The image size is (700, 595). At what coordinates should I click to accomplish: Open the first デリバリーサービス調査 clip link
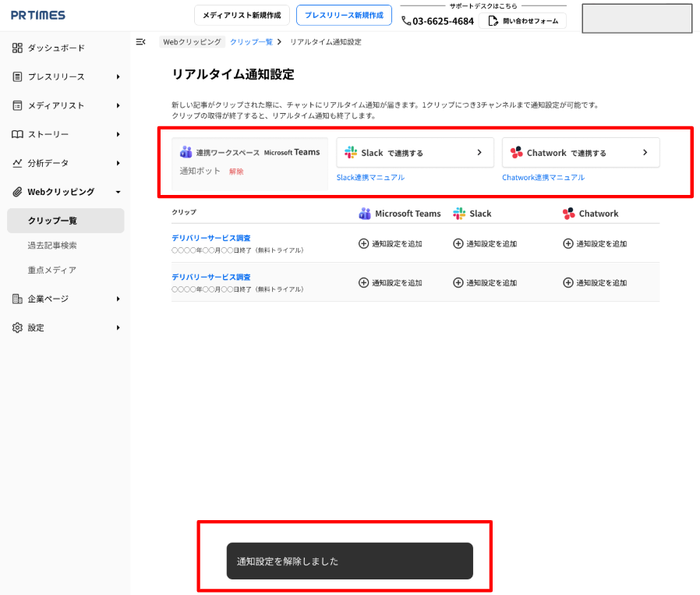211,238
